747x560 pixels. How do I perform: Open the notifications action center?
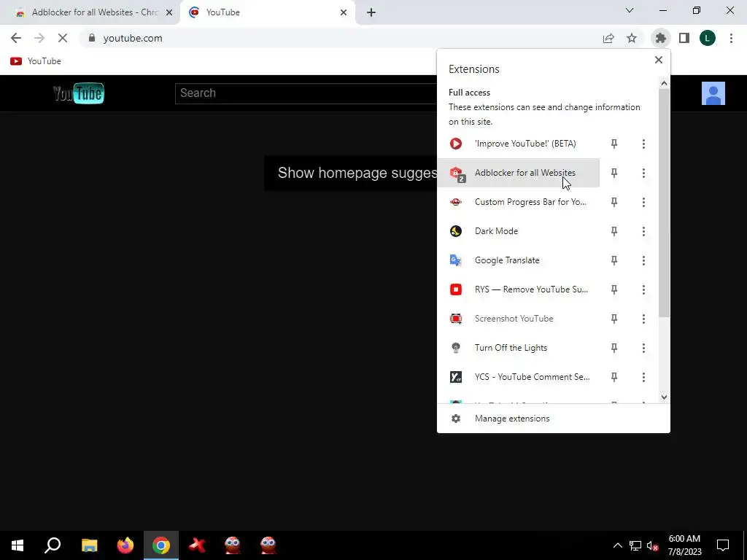723,545
